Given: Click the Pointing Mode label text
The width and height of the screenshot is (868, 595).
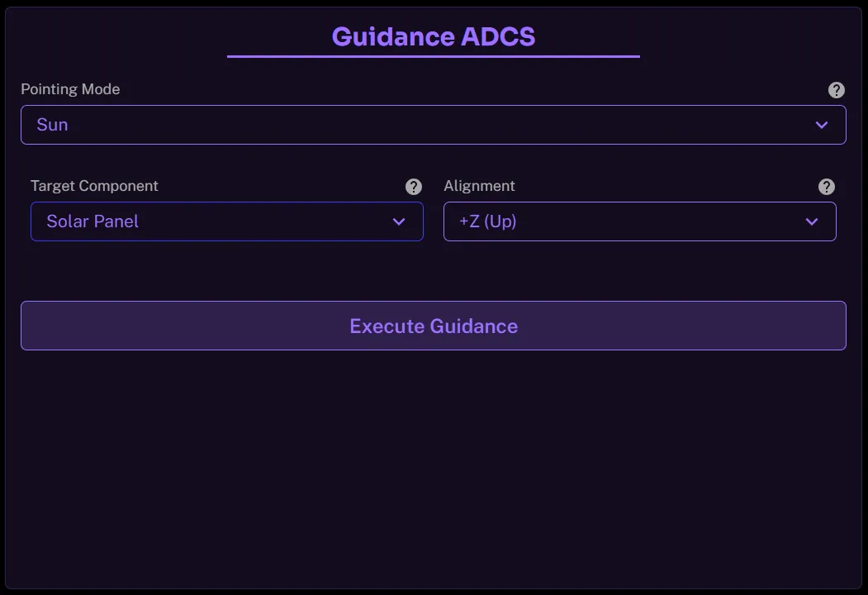Looking at the screenshot, I should pyautogui.click(x=70, y=89).
